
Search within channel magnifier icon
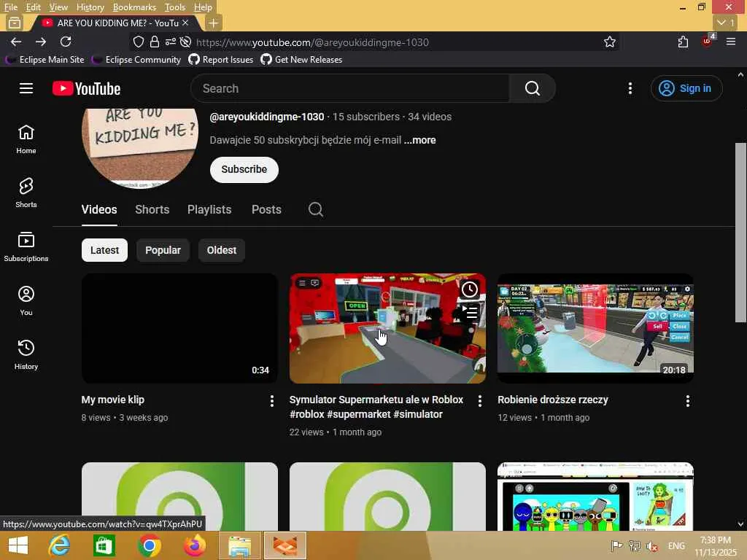(315, 209)
